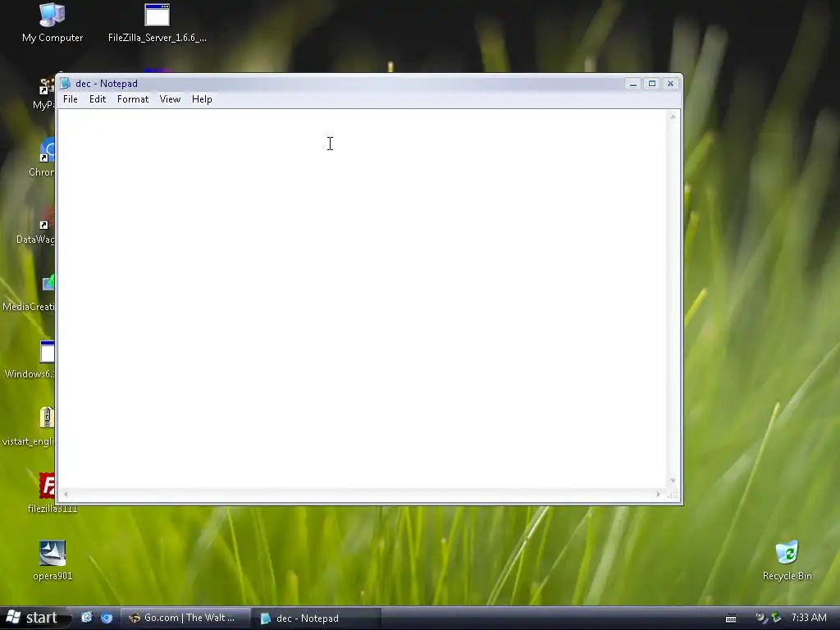Select the opera901 desktop icon
Screen dimensions: 840x630
52,560
